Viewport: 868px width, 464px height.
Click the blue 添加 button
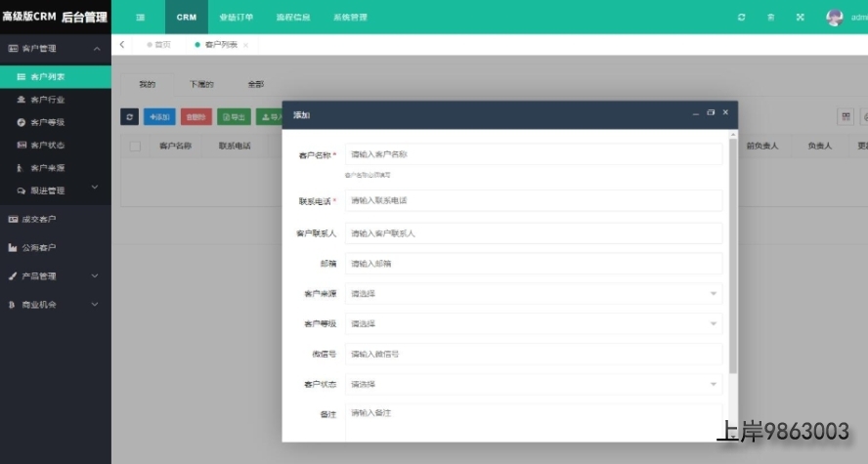point(159,117)
